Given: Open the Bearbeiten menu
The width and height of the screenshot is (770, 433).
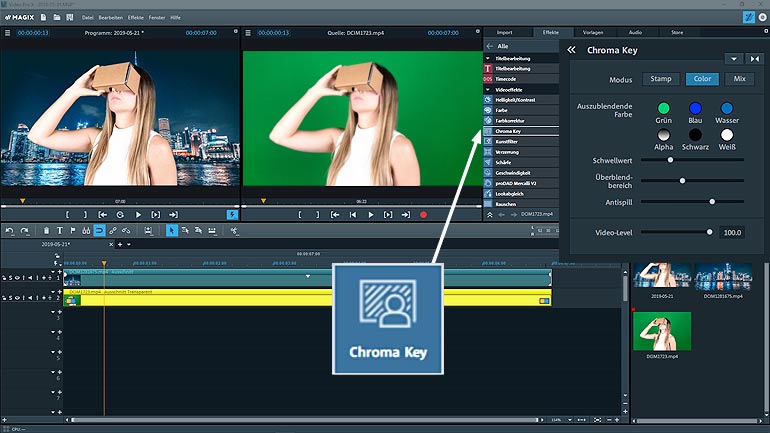Looking at the screenshot, I should (x=110, y=18).
